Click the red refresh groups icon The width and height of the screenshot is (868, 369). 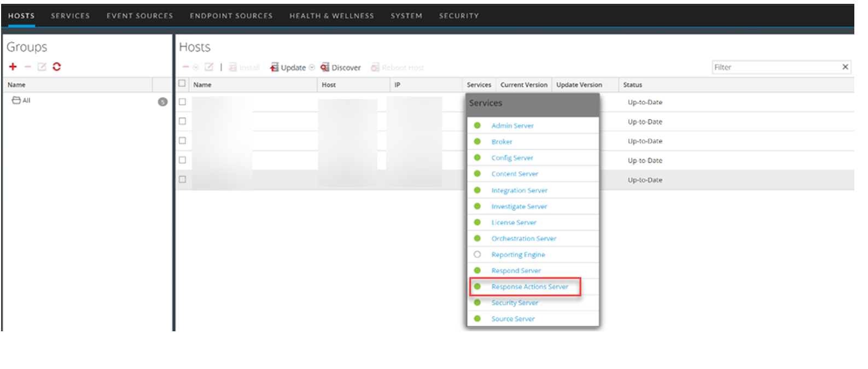(57, 67)
